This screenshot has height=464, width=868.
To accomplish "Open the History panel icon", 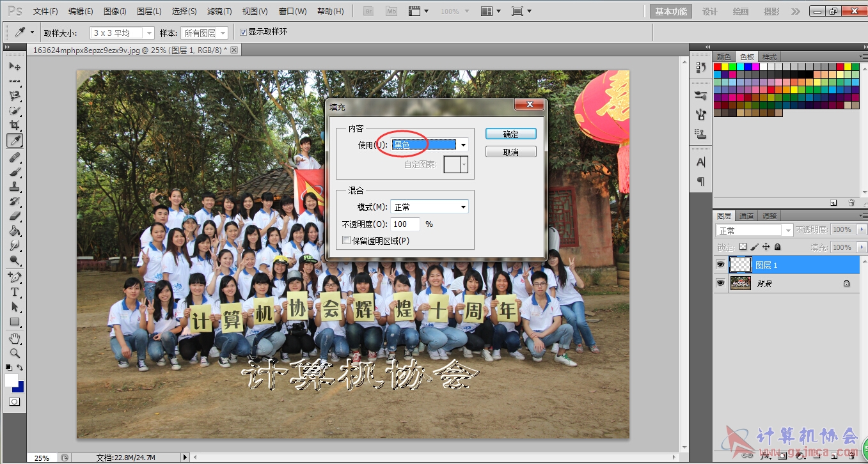I will [x=700, y=67].
